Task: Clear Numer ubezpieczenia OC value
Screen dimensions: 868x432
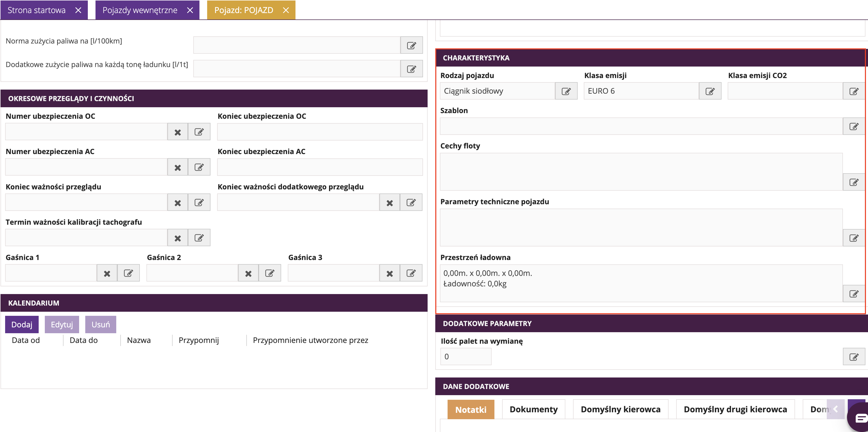Action: (x=178, y=132)
